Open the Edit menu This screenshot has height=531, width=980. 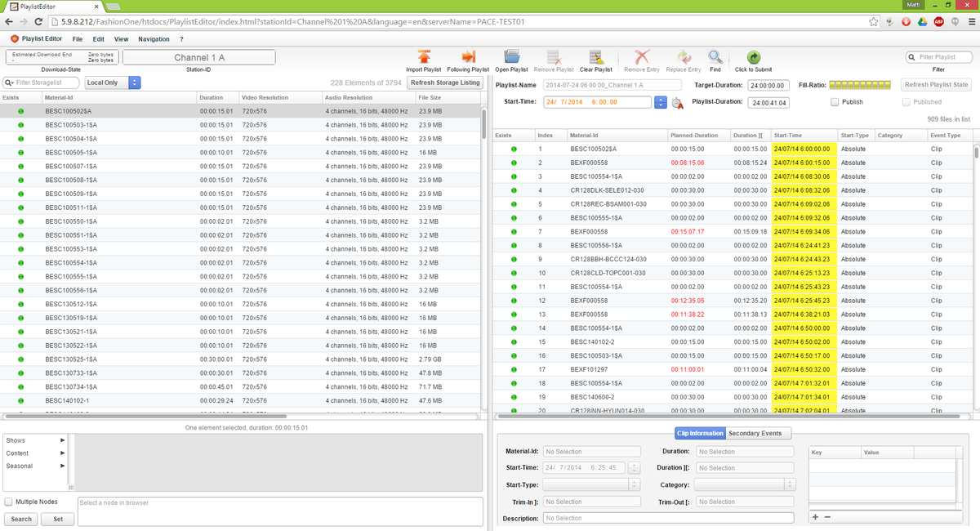pyautogui.click(x=99, y=38)
